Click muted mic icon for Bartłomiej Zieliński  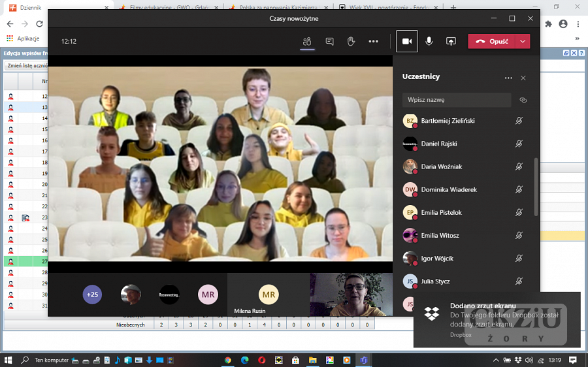coord(519,121)
